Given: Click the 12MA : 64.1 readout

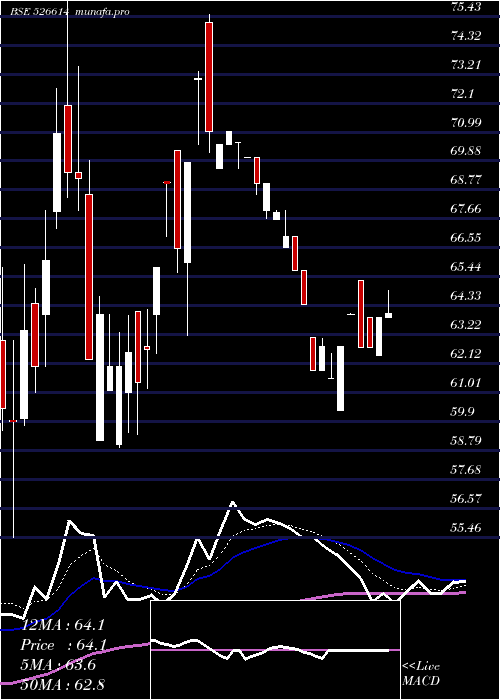Looking at the screenshot, I should pos(63,625).
